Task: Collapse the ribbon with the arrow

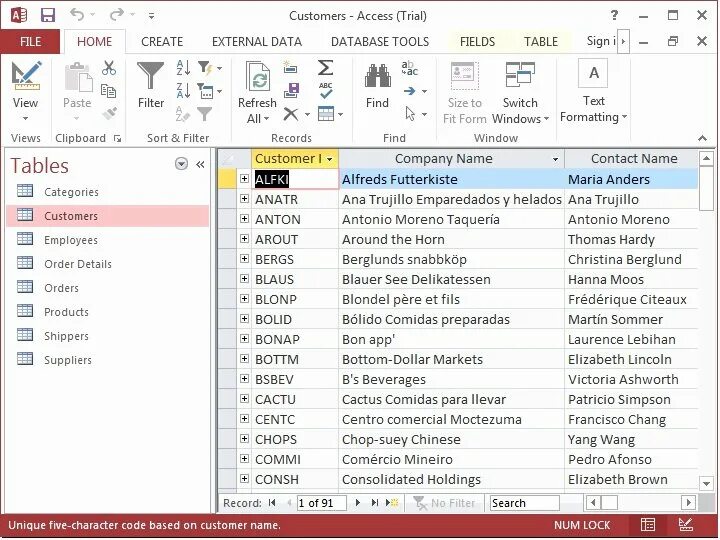Action: [x=702, y=138]
